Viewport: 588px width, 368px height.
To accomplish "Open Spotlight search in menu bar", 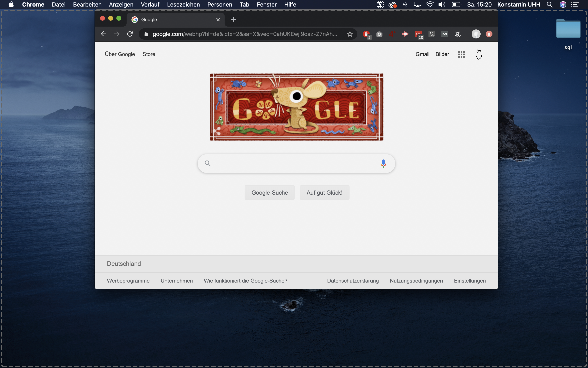I will point(550,5).
